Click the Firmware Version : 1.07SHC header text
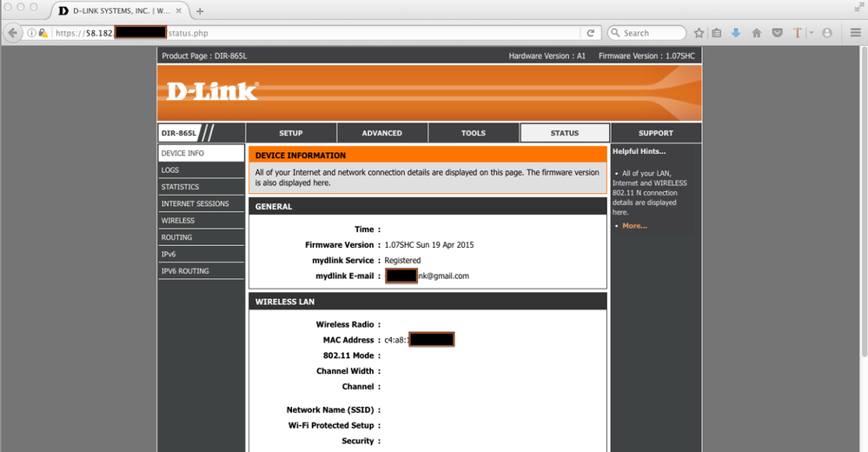Screen dimensions: 868x452 [646, 56]
